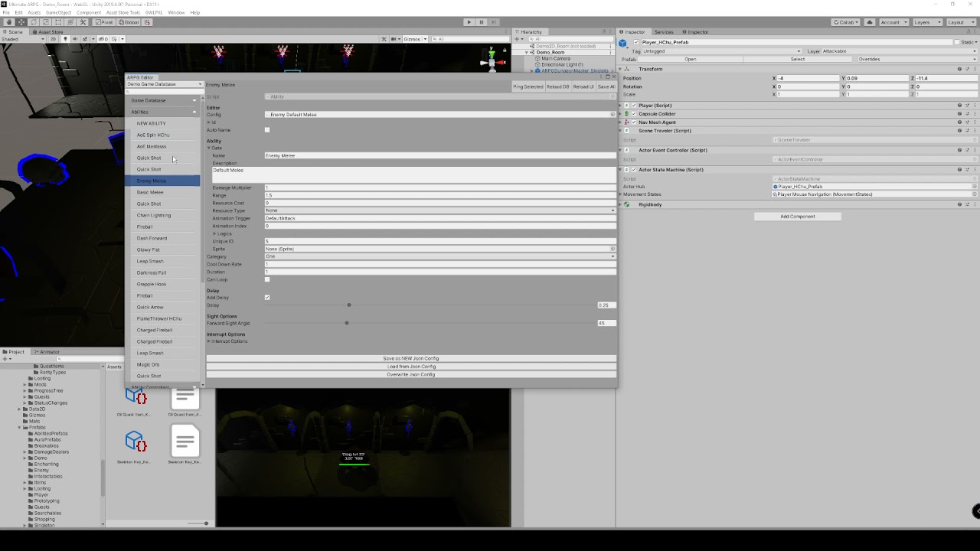Adjust the Delay slider handle

pos(349,305)
